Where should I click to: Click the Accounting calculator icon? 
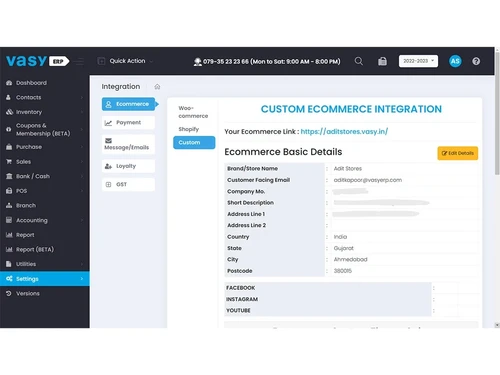[9, 220]
